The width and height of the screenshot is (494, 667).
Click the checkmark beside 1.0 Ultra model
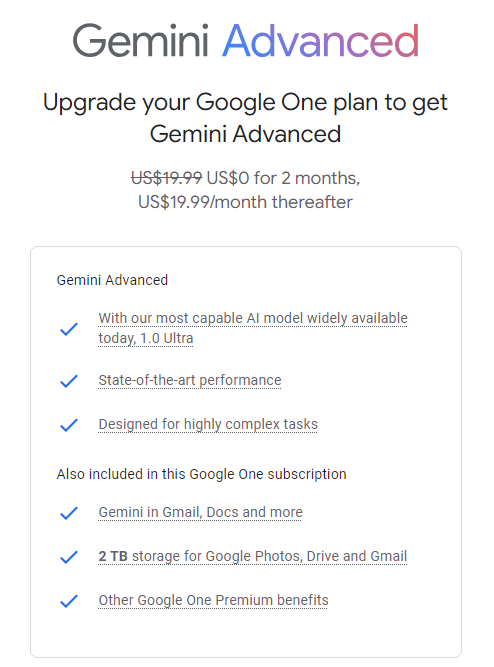coord(69,329)
